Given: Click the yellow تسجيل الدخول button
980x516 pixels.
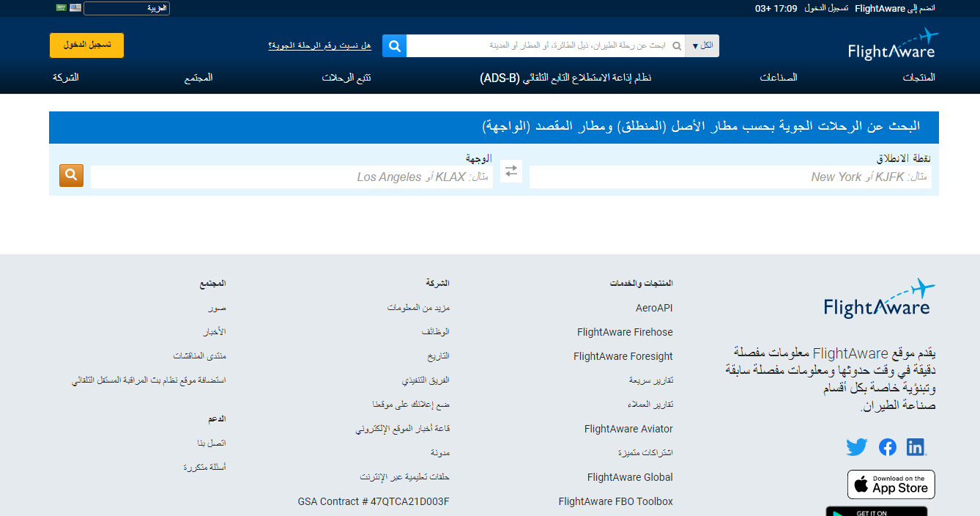Looking at the screenshot, I should click(86, 45).
